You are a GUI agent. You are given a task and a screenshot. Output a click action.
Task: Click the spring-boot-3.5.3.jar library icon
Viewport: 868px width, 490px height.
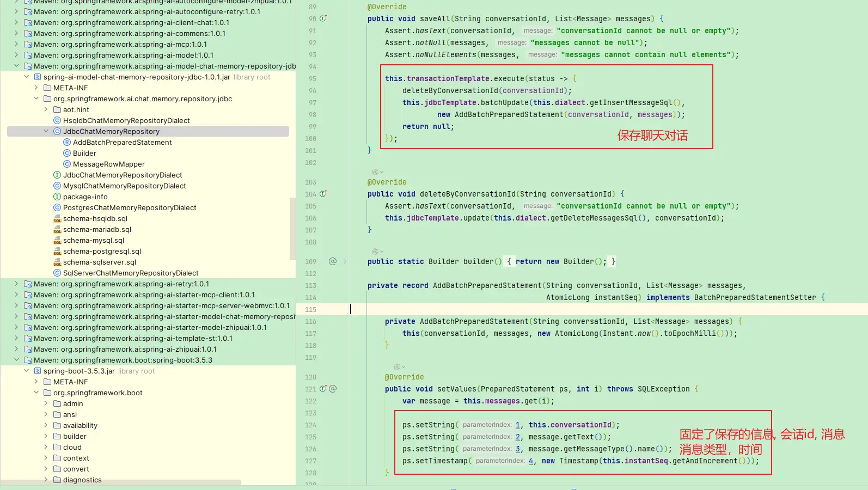click(x=38, y=371)
